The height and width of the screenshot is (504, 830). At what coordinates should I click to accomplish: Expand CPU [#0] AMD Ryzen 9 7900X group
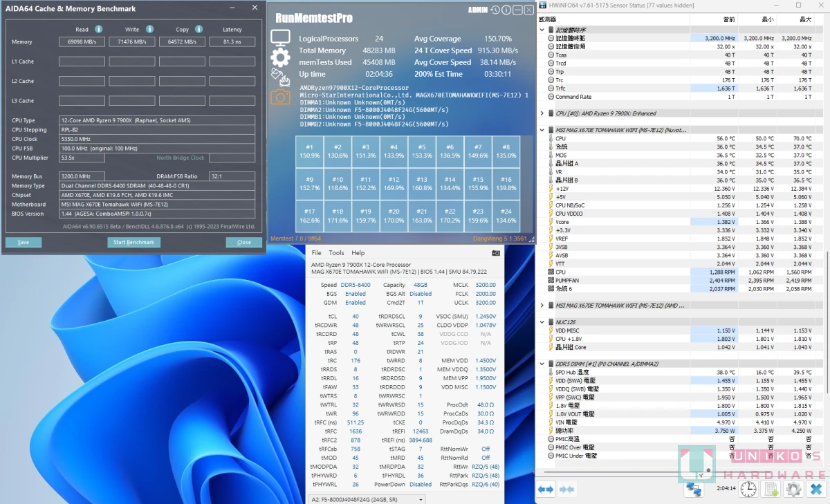tap(542, 113)
